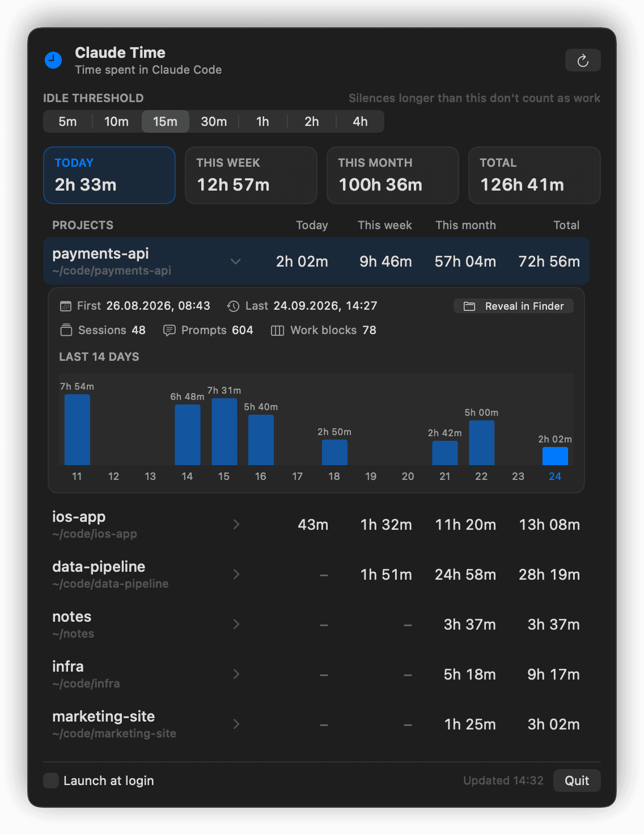Click the 'Updated 14:32' status text
The image size is (644, 835).
[x=503, y=781]
